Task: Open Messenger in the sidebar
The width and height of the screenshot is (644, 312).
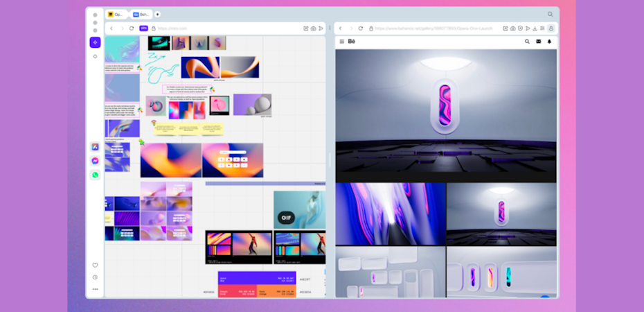Action: 96,161
